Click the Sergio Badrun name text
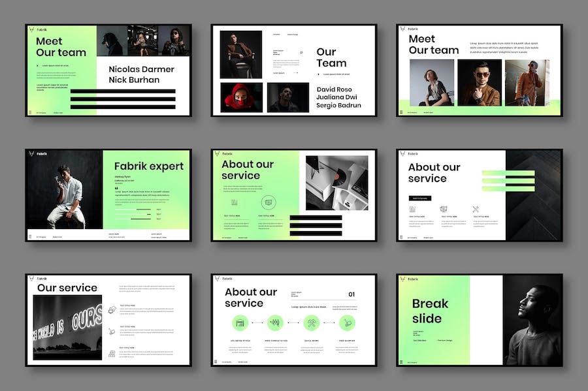The image size is (588, 391). [338, 105]
